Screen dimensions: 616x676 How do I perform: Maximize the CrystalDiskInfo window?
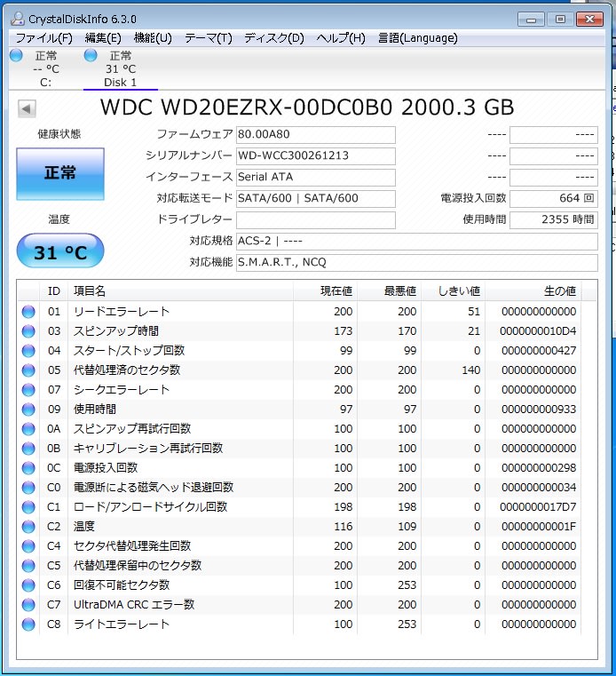pos(560,20)
